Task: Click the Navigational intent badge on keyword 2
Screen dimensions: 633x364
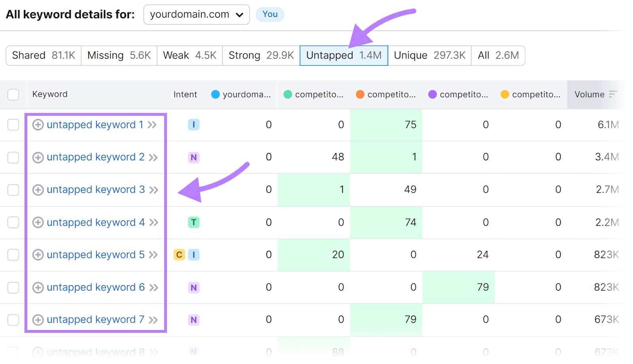Action: 193,157
